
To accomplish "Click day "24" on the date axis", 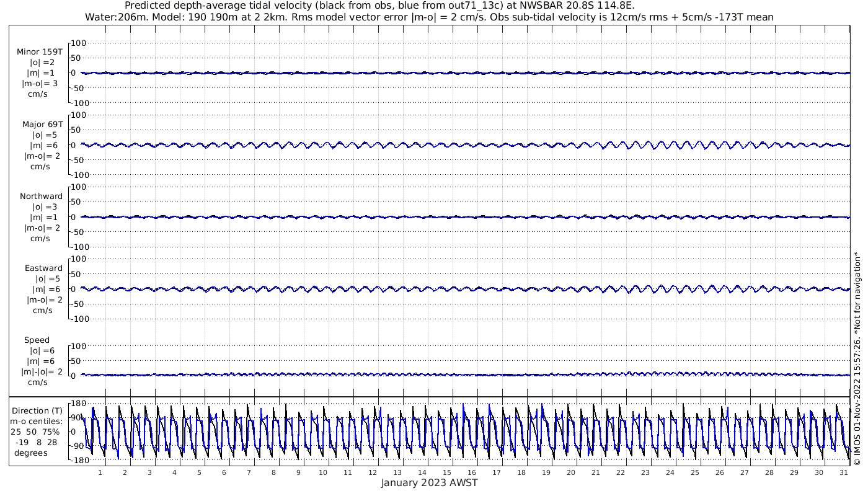I will (x=670, y=472).
